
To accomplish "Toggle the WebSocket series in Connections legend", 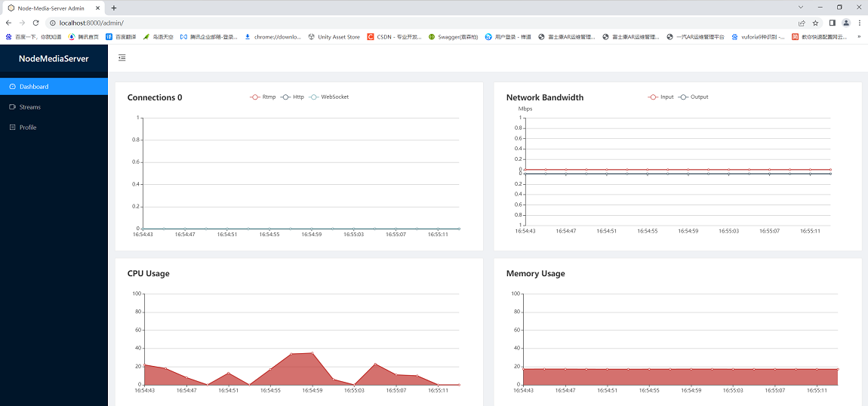I will pyautogui.click(x=329, y=97).
